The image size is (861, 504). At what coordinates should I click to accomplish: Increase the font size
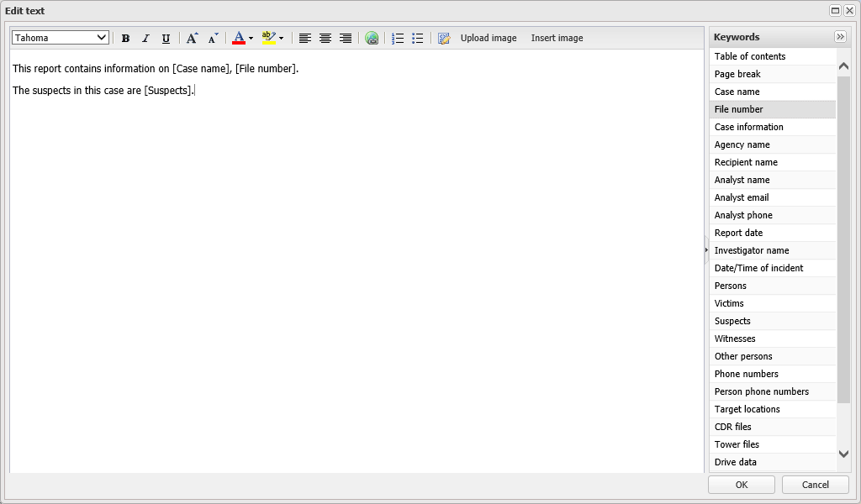point(193,38)
